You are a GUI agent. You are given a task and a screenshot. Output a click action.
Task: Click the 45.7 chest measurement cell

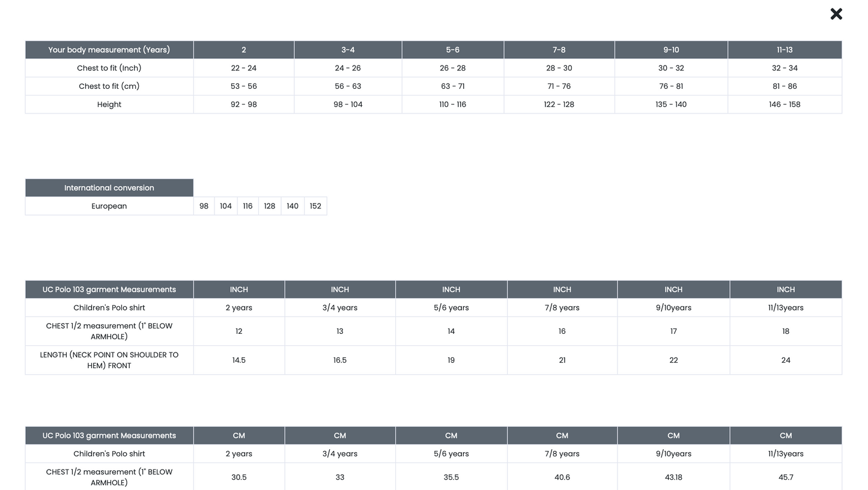pos(786,477)
